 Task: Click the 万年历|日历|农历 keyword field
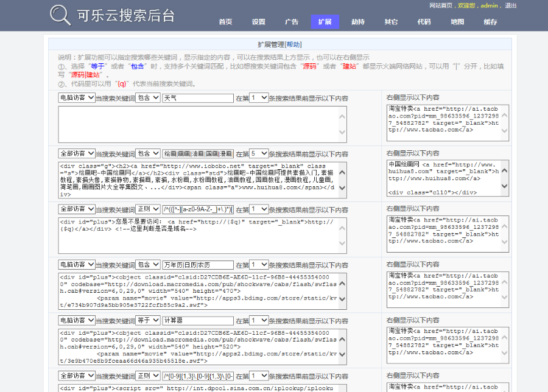[x=198, y=265]
